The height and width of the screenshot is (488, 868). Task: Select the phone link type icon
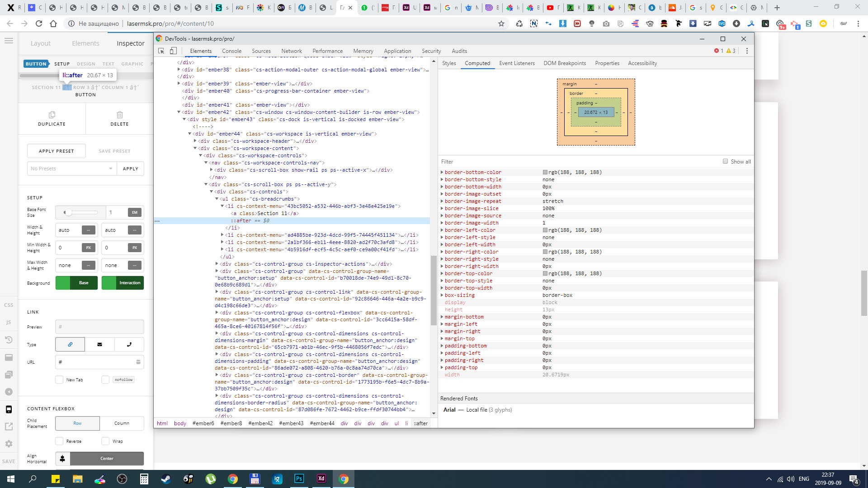129,344
